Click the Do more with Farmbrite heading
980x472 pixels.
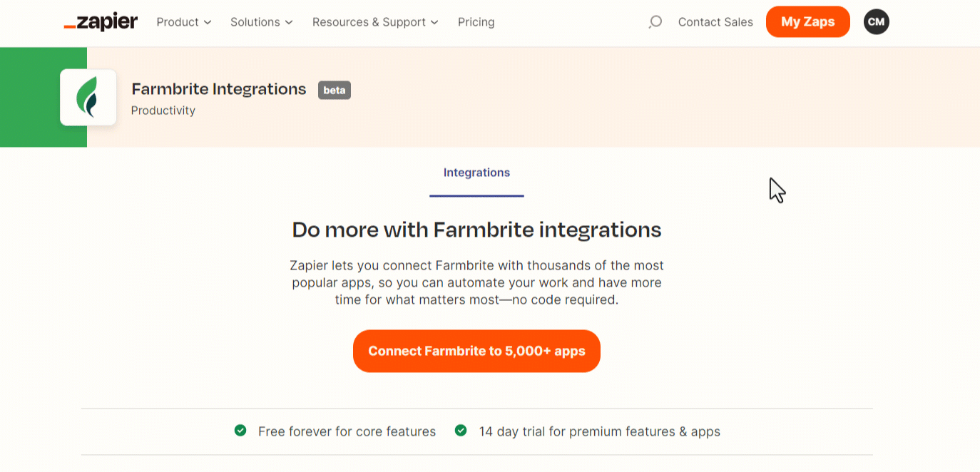coord(476,230)
